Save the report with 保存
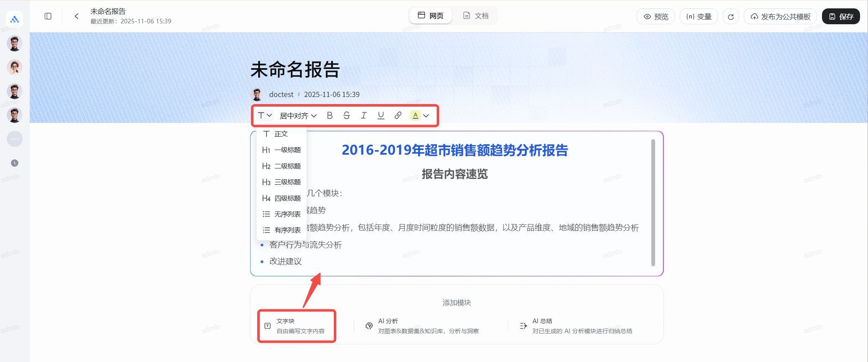Viewport: 868px width, 362px height. (x=841, y=17)
